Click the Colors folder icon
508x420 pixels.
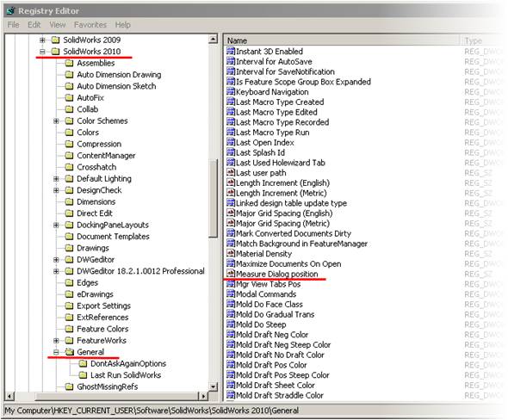coord(69,133)
